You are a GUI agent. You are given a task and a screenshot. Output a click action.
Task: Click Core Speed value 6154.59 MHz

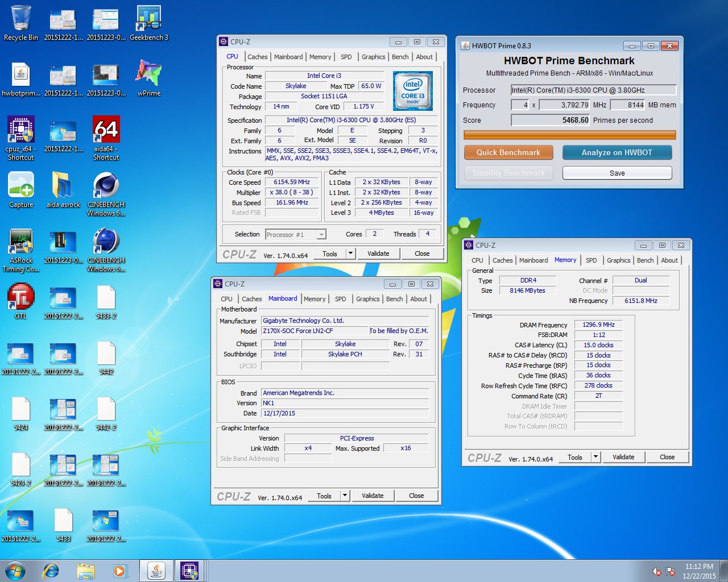(292, 182)
